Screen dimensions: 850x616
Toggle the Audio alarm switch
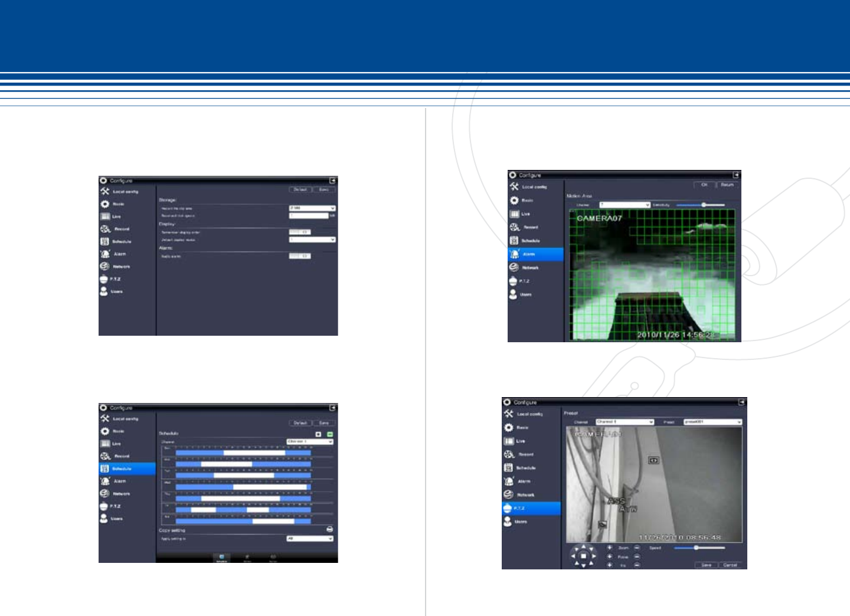(x=300, y=256)
